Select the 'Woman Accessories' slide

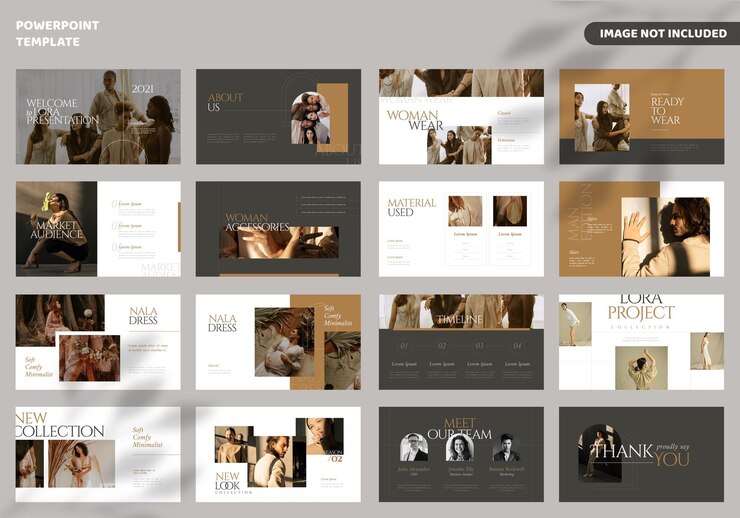278,229
